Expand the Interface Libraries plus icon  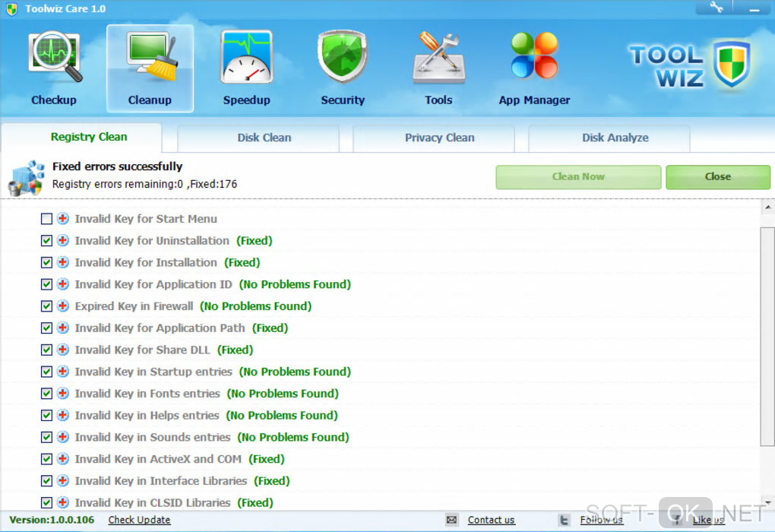[63, 480]
